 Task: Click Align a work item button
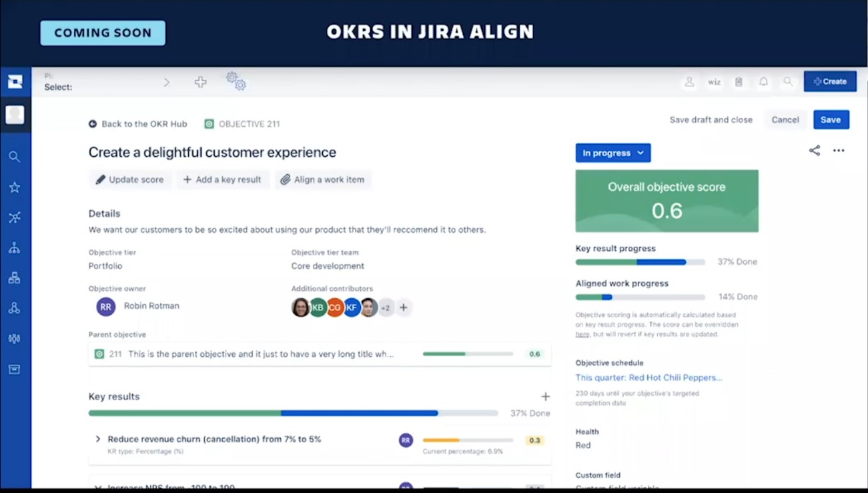pyautogui.click(x=323, y=179)
